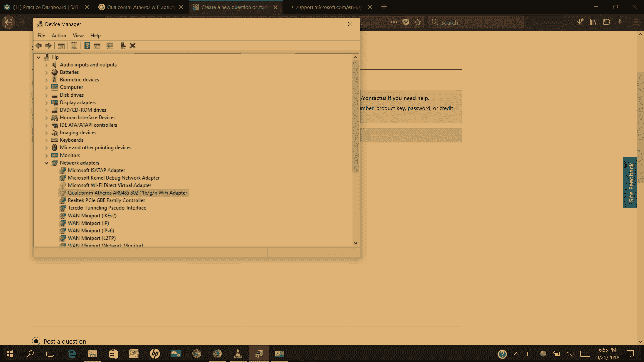Image resolution: width=644 pixels, height=362 pixels.
Task: Uninstall device using the X toolbar icon
Action: coord(132,46)
